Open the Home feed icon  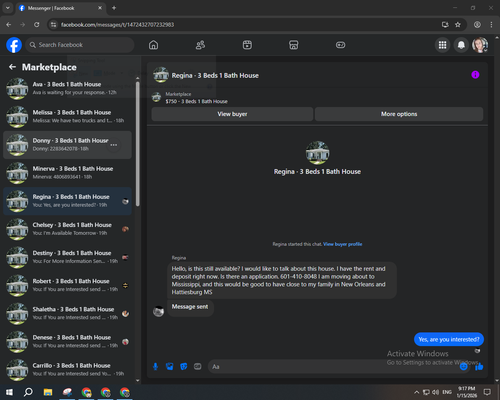coord(153,45)
